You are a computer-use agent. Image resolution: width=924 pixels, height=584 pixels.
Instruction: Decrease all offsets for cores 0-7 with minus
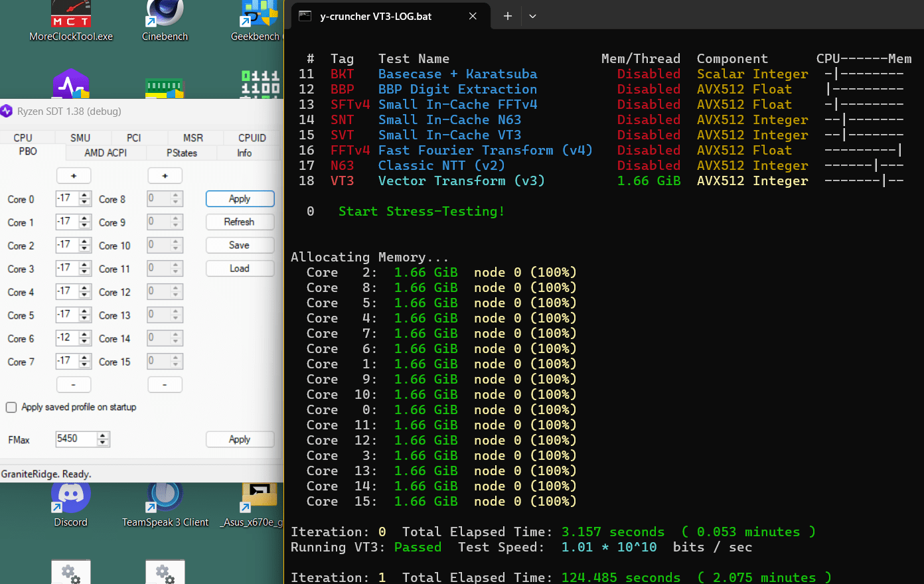(74, 384)
